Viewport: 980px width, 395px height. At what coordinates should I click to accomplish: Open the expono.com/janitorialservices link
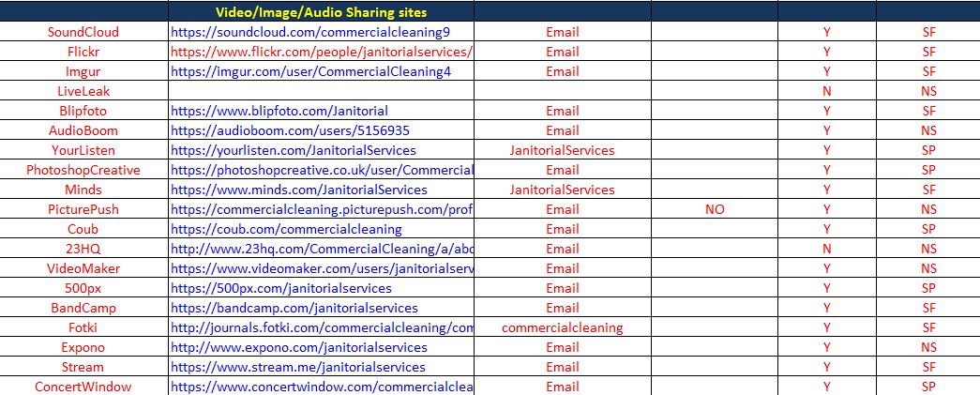(x=299, y=347)
